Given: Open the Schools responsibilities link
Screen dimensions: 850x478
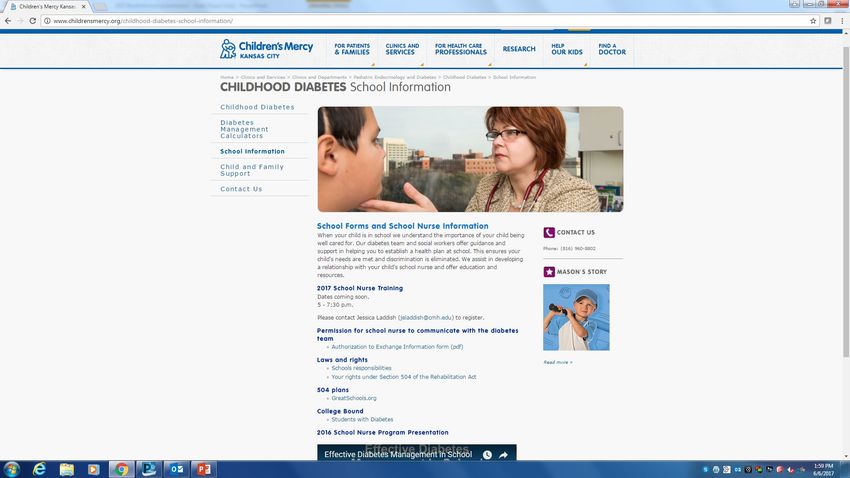Looking at the screenshot, I should click(361, 368).
